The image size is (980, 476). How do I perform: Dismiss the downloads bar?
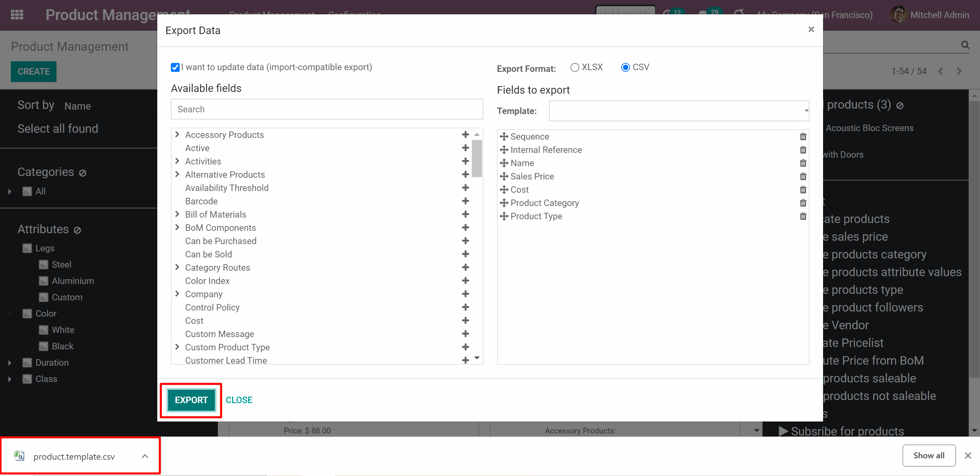(x=968, y=456)
